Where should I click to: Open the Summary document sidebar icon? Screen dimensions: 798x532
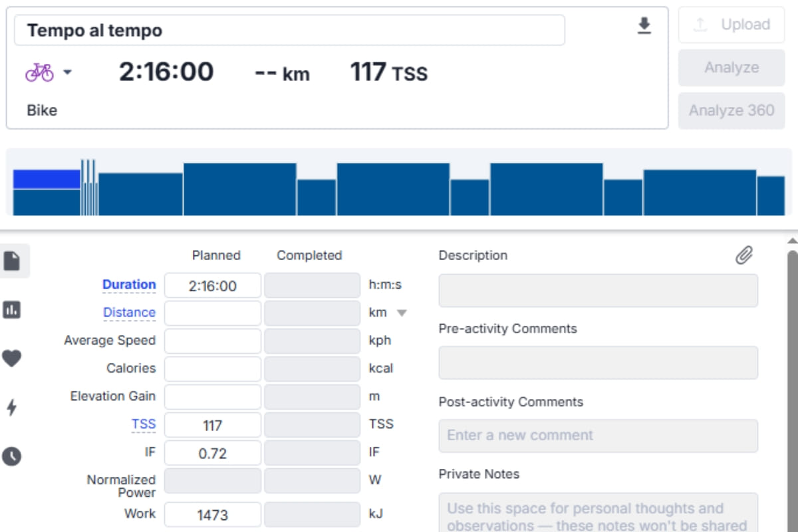coord(12,261)
